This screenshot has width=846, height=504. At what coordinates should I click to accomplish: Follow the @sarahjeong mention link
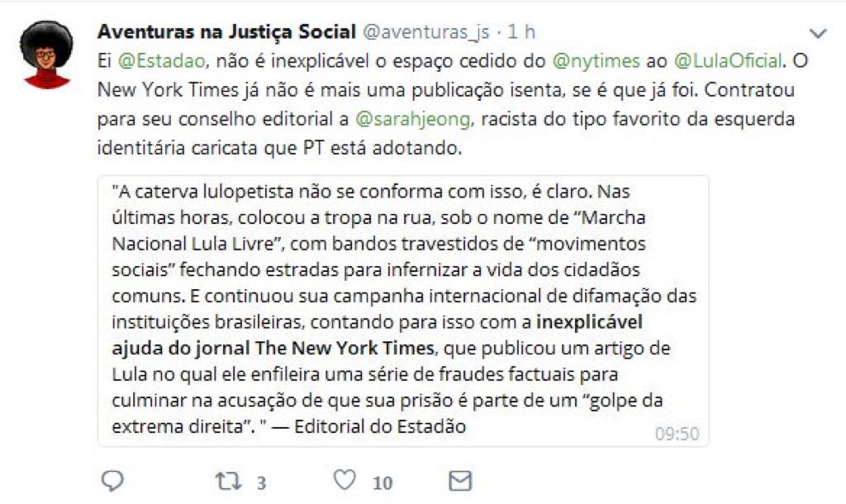point(413,119)
